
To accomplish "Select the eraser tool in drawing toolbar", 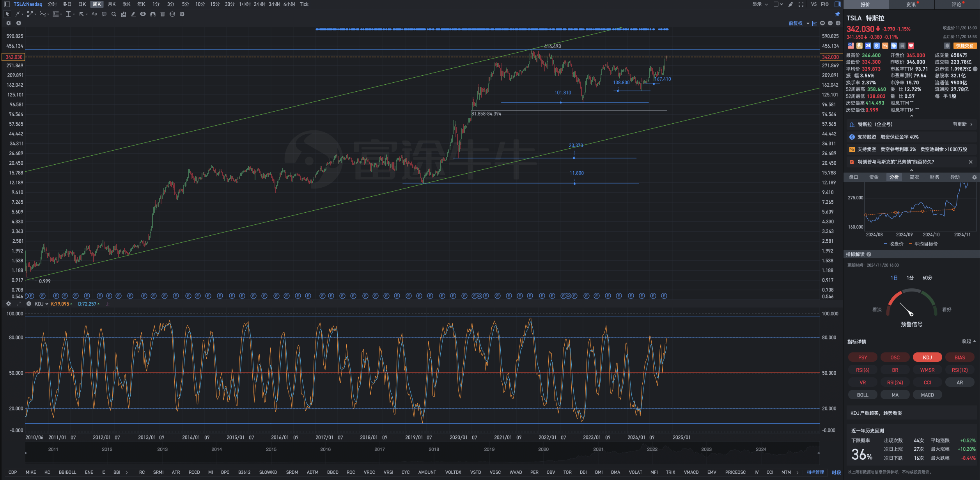I will click(x=133, y=14).
